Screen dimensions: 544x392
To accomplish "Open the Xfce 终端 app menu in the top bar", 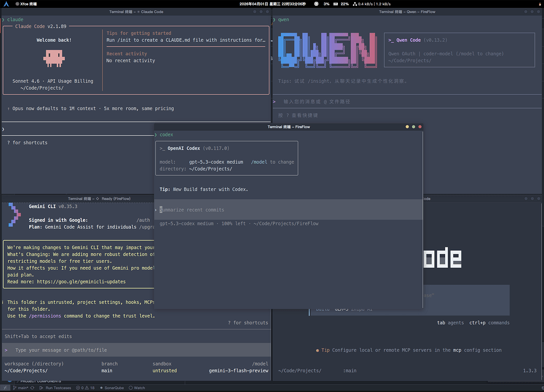I will [x=27, y=4].
